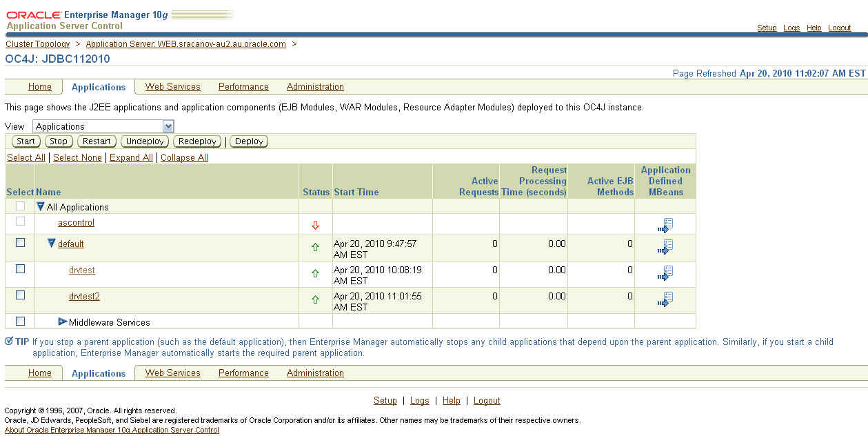Click the Select None link
Image resolution: width=868 pixels, height=445 pixels.
(77, 157)
